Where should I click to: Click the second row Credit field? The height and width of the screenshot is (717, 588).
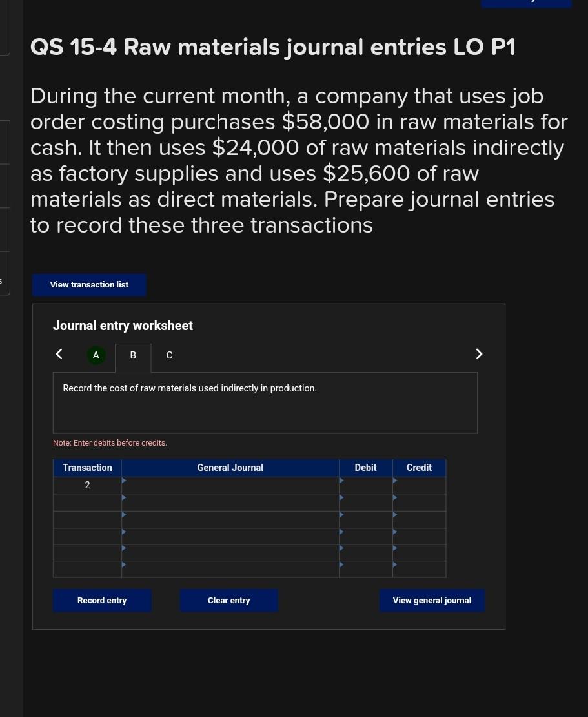point(420,503)
